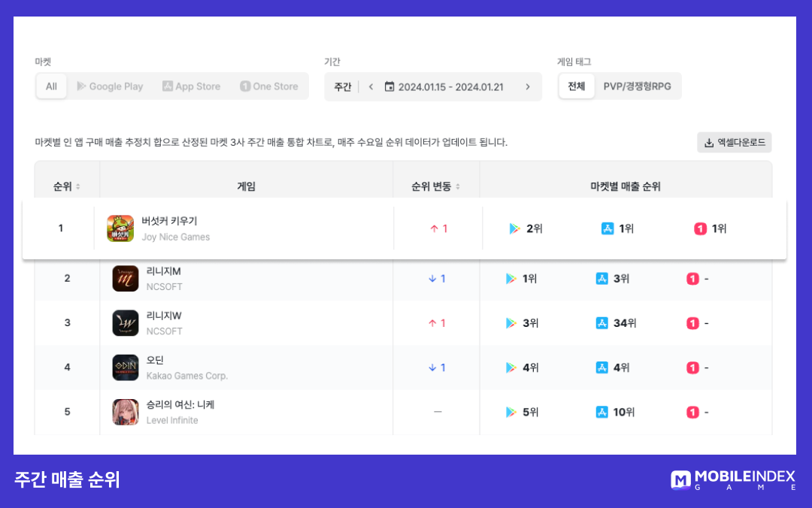
Task: Open the 오딘 game icon
Action: pos(126,367)
